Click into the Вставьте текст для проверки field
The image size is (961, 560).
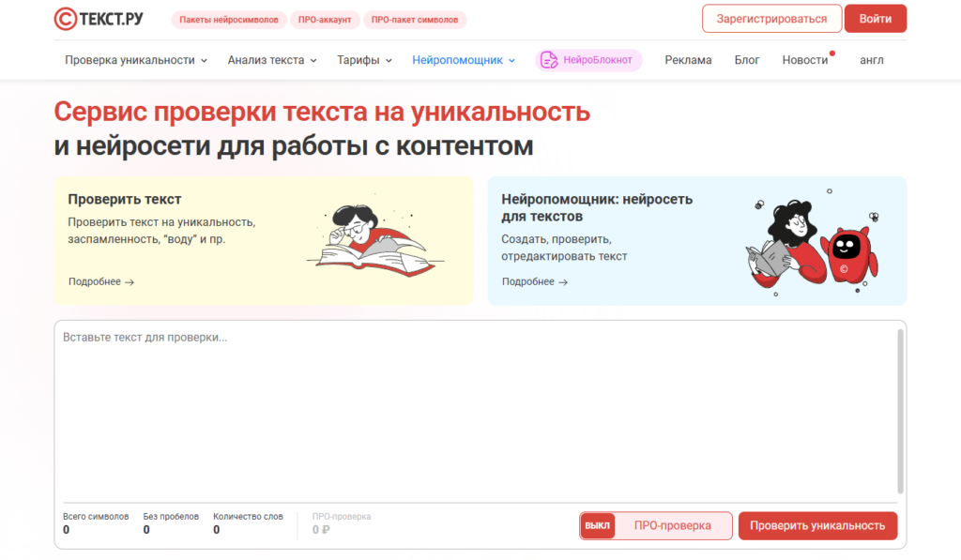tap(480, 411)
